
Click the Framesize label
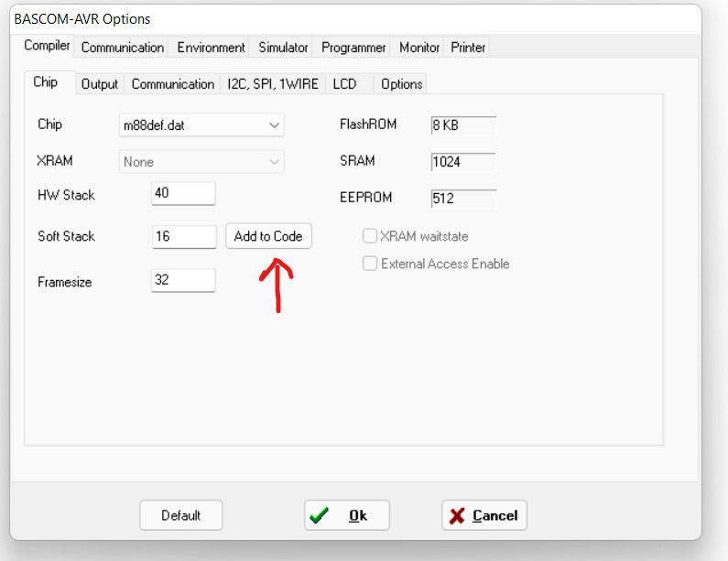pyautogui.click(x=64, y=282)
